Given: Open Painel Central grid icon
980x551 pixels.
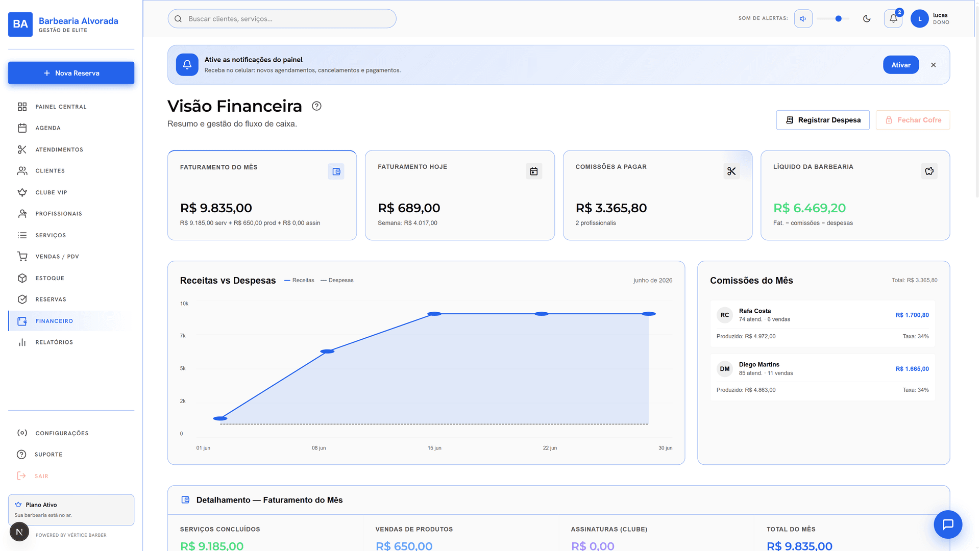Looking at the screenshot, I should 22,107.
